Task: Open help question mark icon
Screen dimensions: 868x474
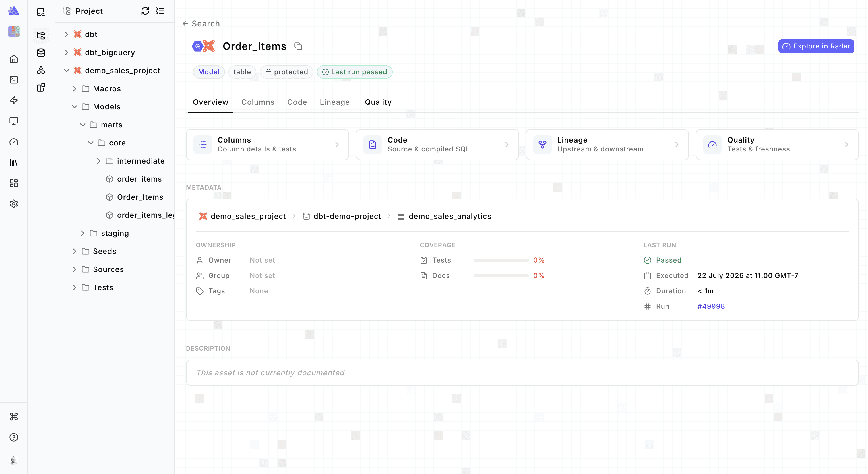Action: [14, 437]
